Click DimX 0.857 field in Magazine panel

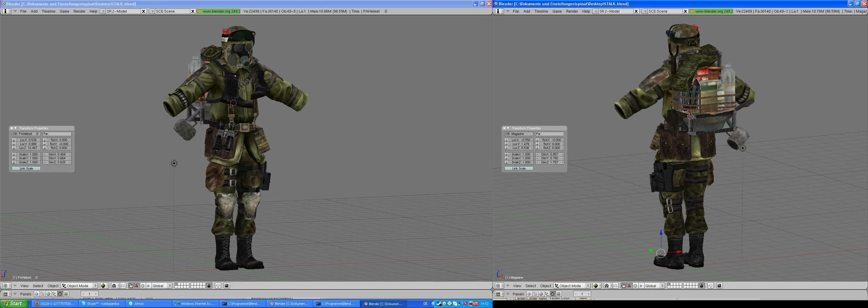pos(550,154)
